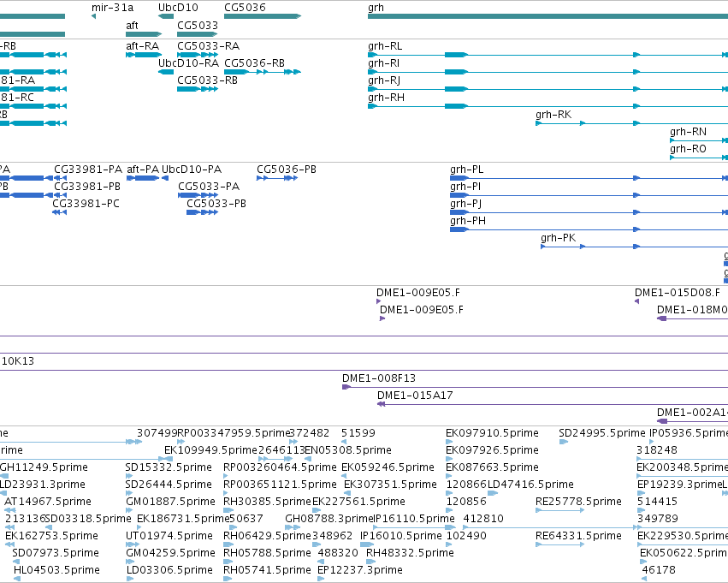Select EST EK059246.5prime
The image size is (728, 583).
pos(388,467)
